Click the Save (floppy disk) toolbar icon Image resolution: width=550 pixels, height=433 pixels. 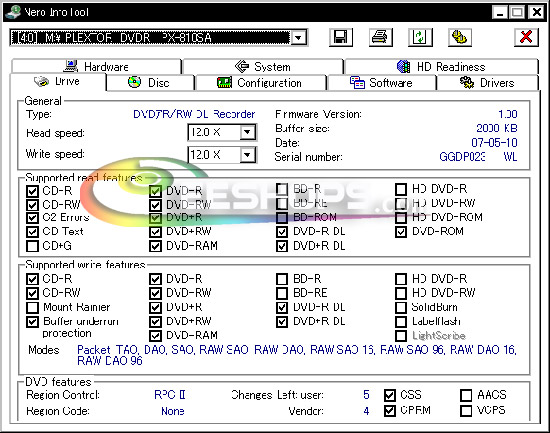tap(341, 37)
